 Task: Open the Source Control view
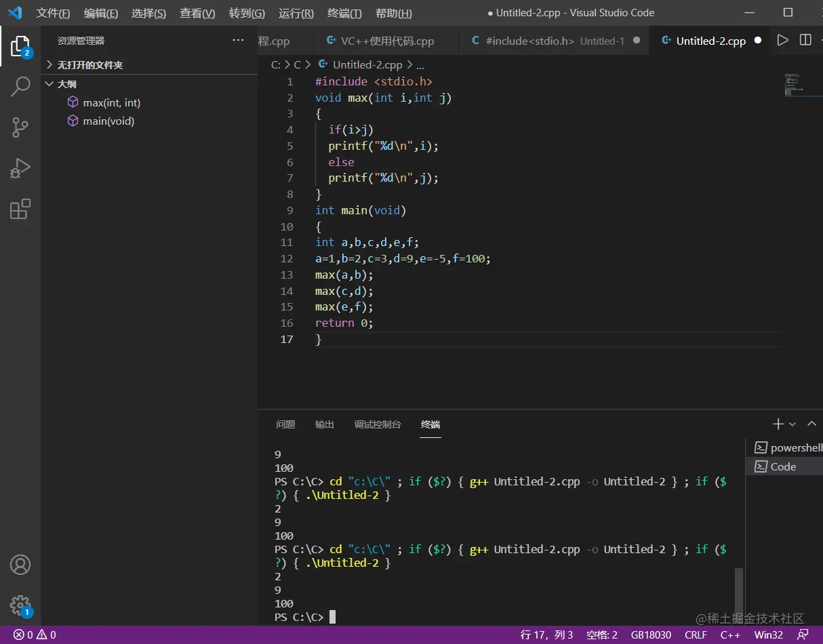(x=20, y=127)
